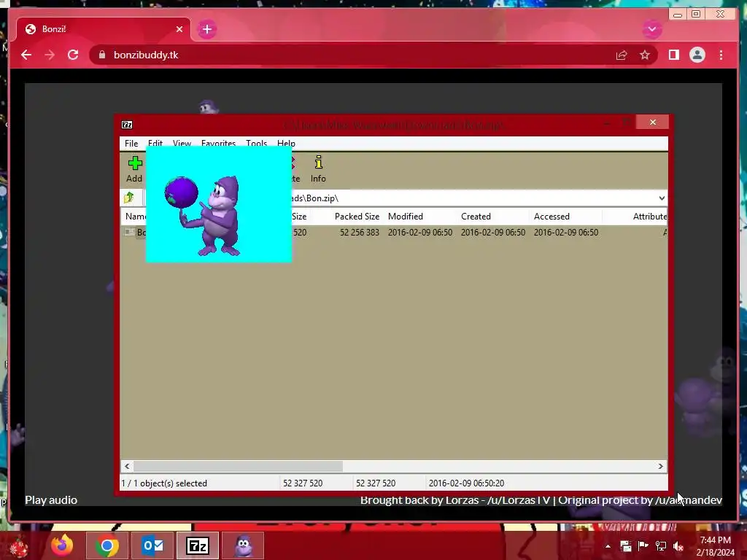747x560 pixels.
Task: Sort by the Packed Size column
Action: pos(357,217)
